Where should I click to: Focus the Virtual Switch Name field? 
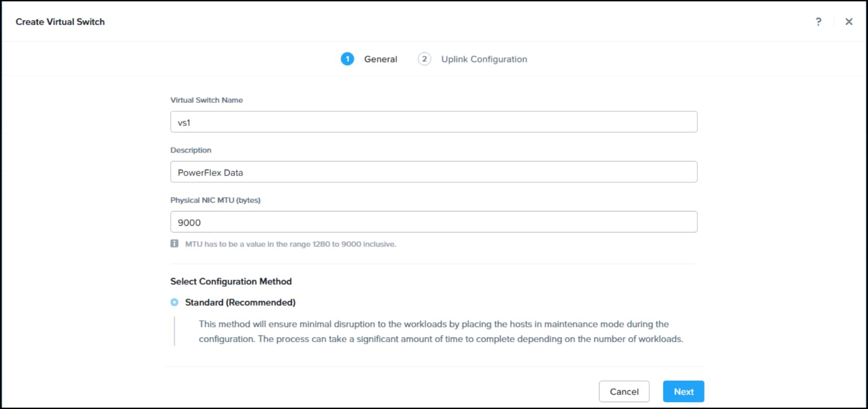point(433,122)
